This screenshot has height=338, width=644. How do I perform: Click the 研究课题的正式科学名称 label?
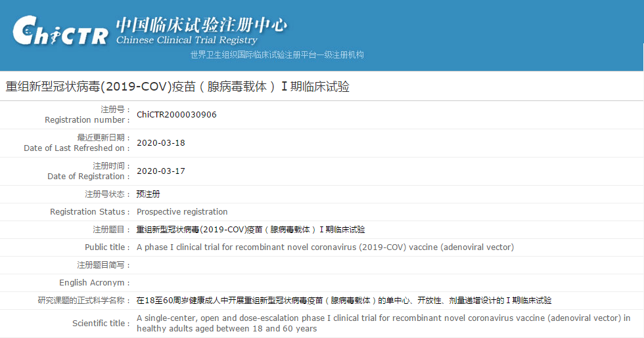tap(84, 301)
